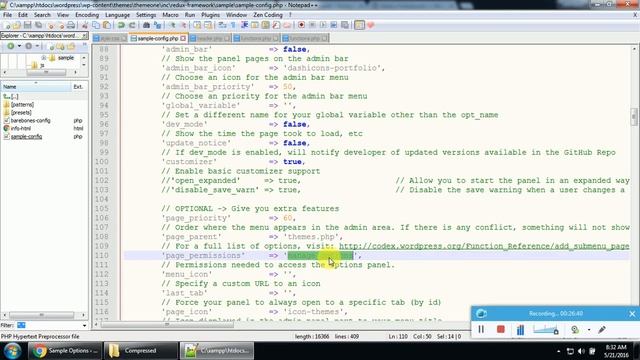Open the Compressed folder taskbar item

[140, 351]
